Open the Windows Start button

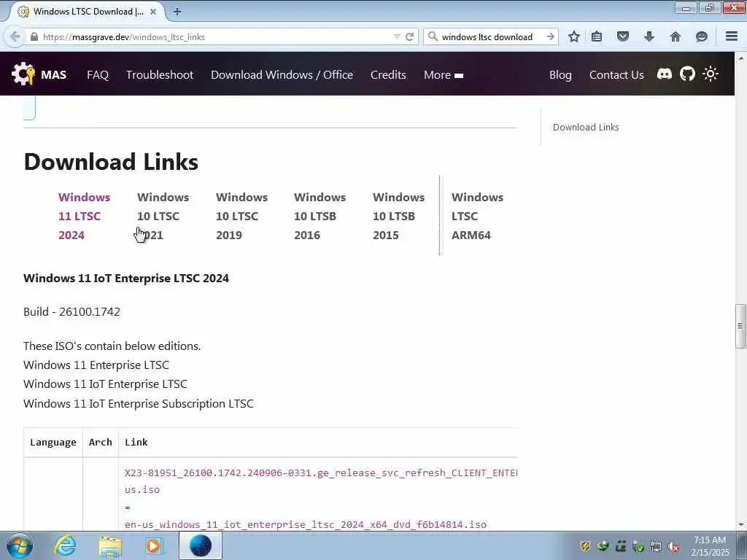coord(20,545)
